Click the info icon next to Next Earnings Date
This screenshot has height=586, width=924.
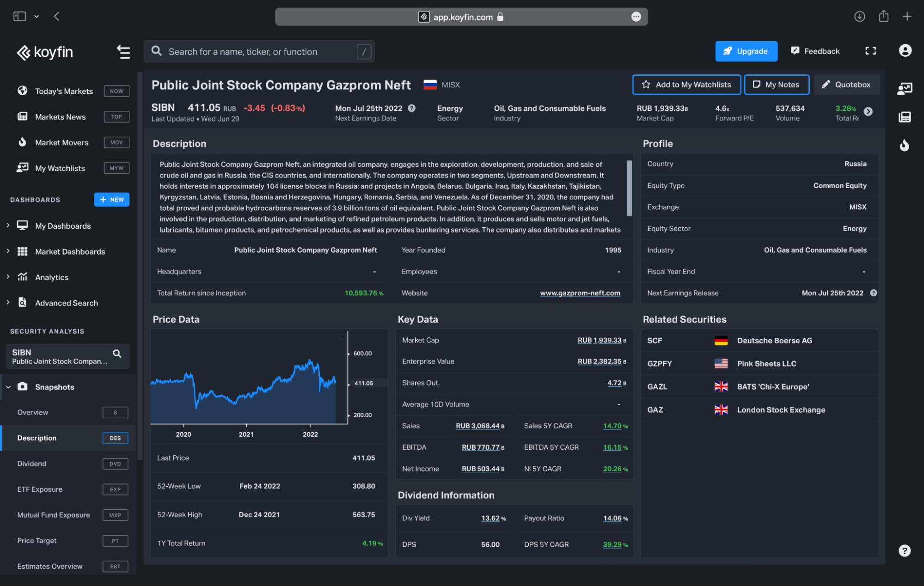pyautogui.click(x=411, y=108)
